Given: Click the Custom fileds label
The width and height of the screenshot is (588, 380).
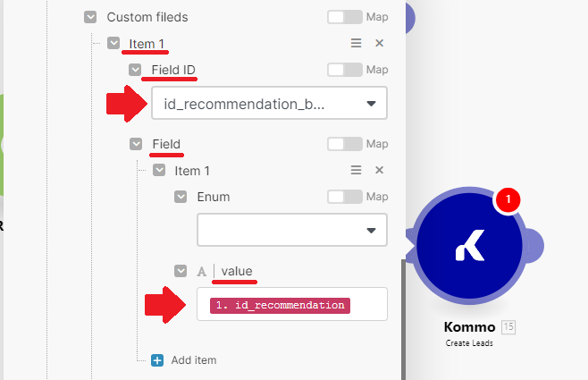Looking at the screenshot, I should pos(147,17).
